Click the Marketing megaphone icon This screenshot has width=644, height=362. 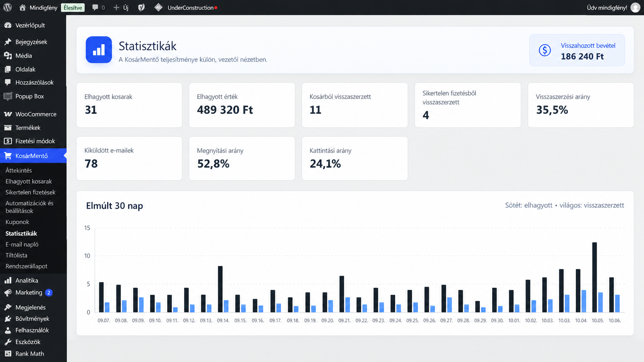click(8, 293)
